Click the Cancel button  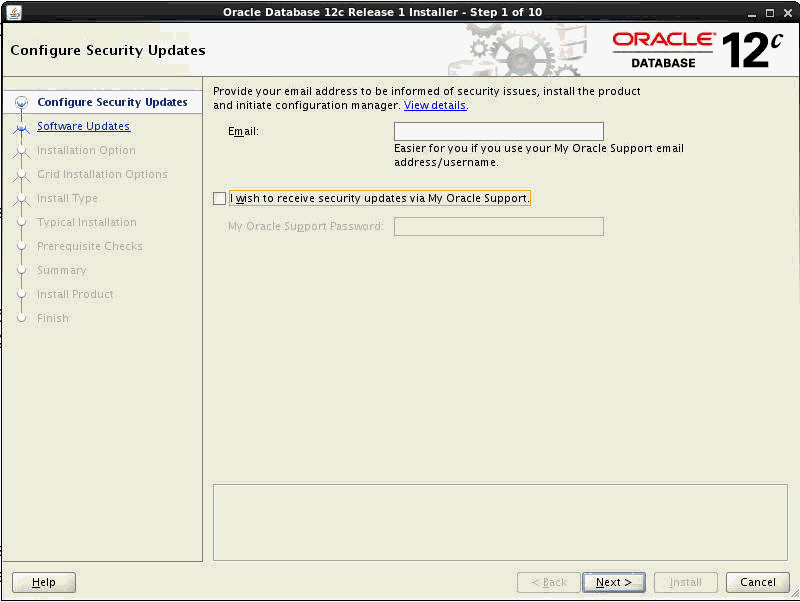point(757,582)
